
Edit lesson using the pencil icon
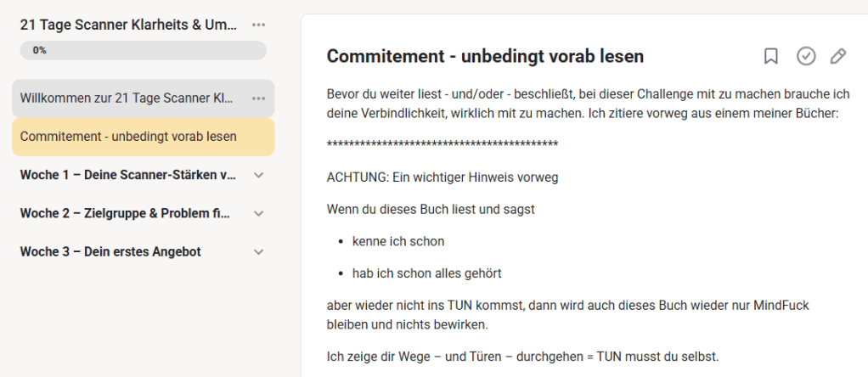pyautogui.click(x=838, y=56)
